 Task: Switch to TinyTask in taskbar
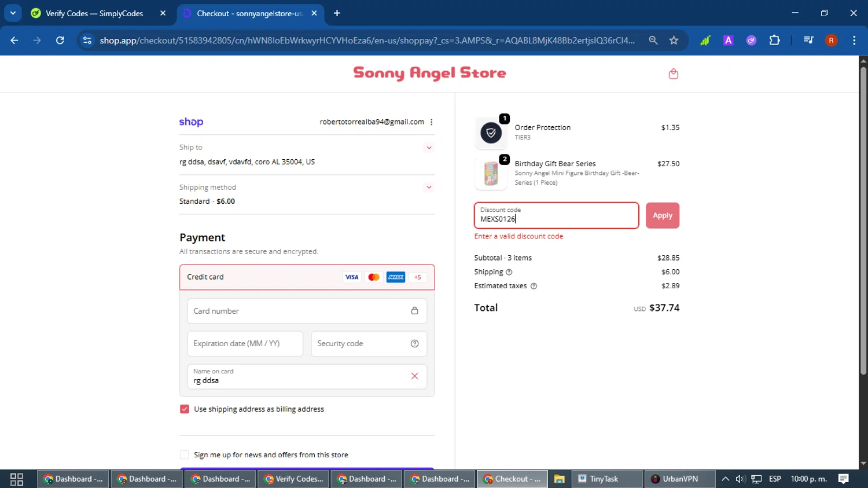[x=608, y=479]
